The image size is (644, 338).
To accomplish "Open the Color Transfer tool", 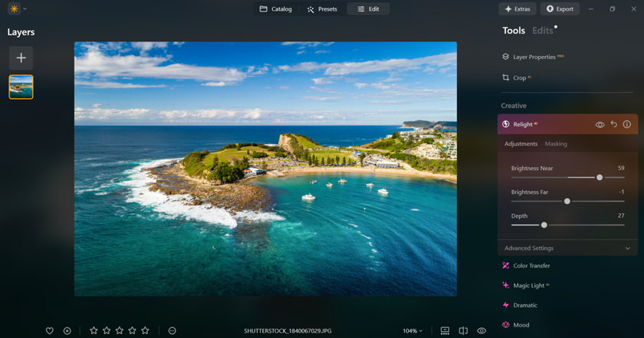I will click(531, 266).
